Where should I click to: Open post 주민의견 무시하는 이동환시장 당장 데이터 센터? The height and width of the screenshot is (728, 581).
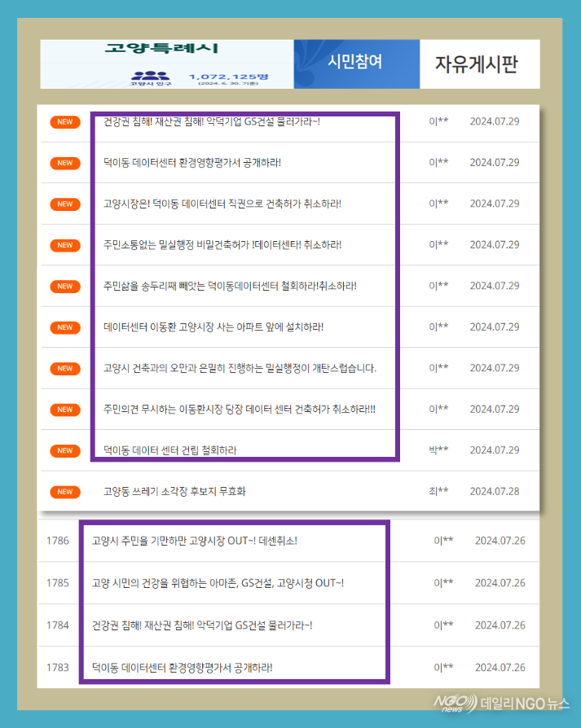click(x=240, y=409)
